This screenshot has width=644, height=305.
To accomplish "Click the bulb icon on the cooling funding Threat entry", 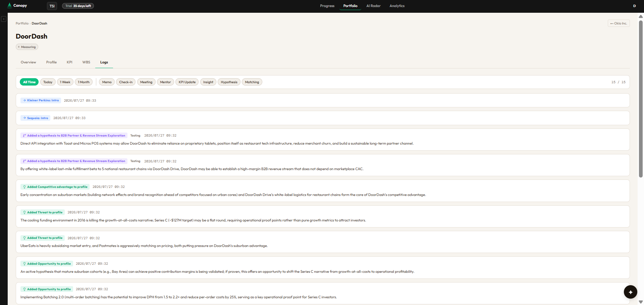I will (x=24, y=212).
